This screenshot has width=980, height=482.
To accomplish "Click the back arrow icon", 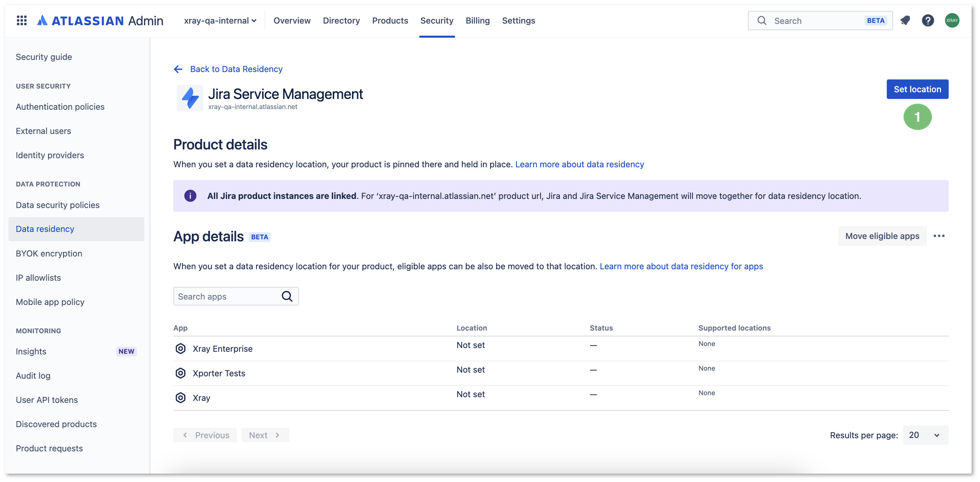I will click(178, 69).
